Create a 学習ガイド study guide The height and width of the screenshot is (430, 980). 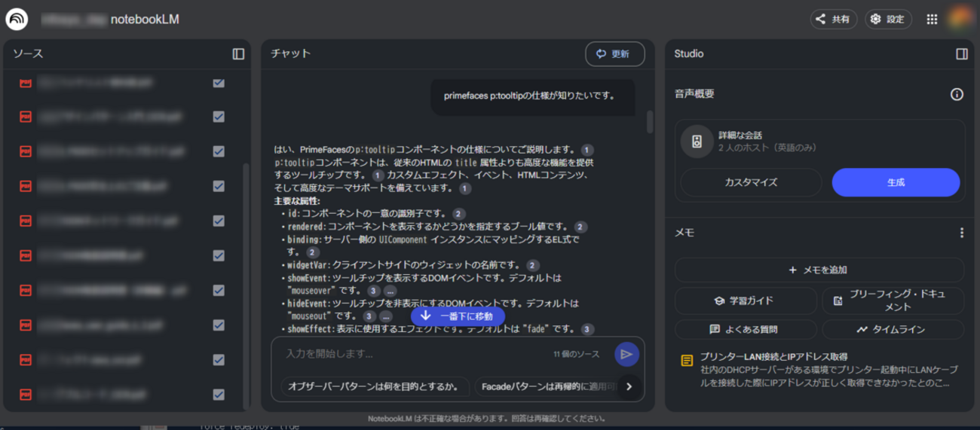click(746, 300)
